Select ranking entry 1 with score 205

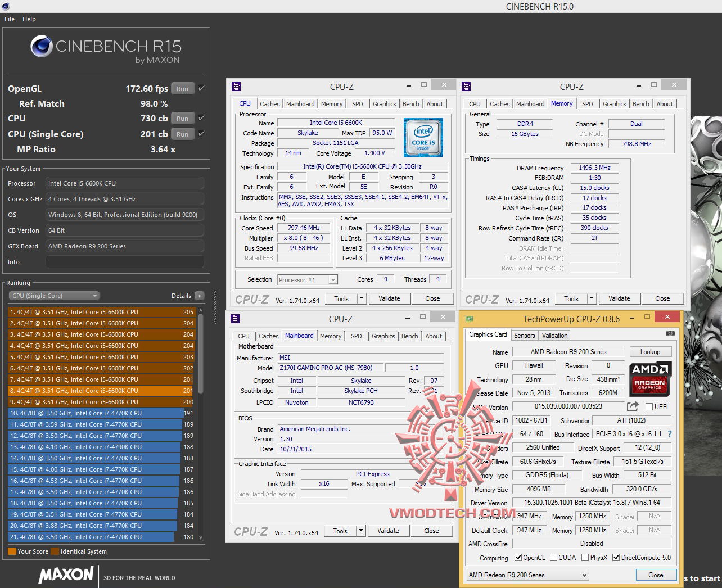point(102,312)
